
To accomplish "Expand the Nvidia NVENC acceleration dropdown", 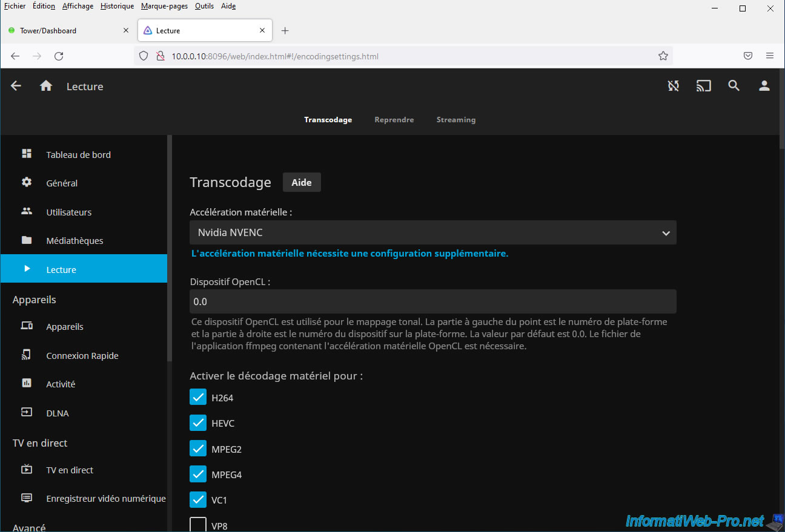I will [432, 232].
